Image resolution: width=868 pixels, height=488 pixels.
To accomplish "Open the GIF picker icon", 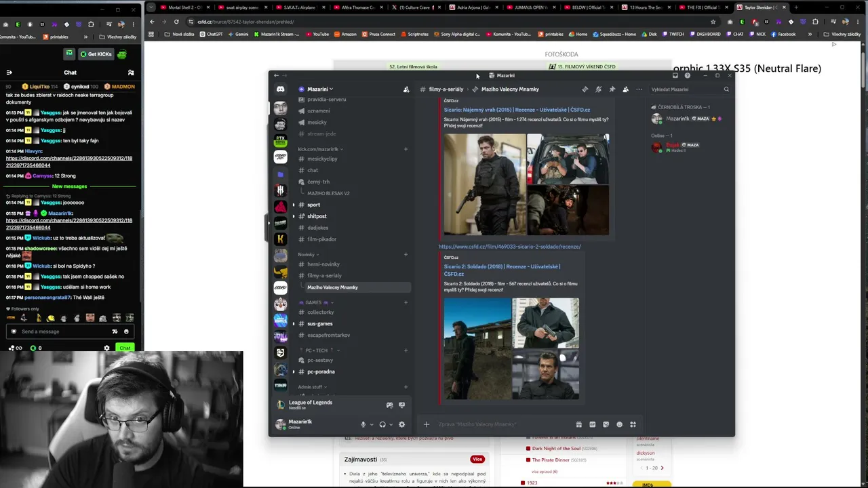I will point(592,424).
